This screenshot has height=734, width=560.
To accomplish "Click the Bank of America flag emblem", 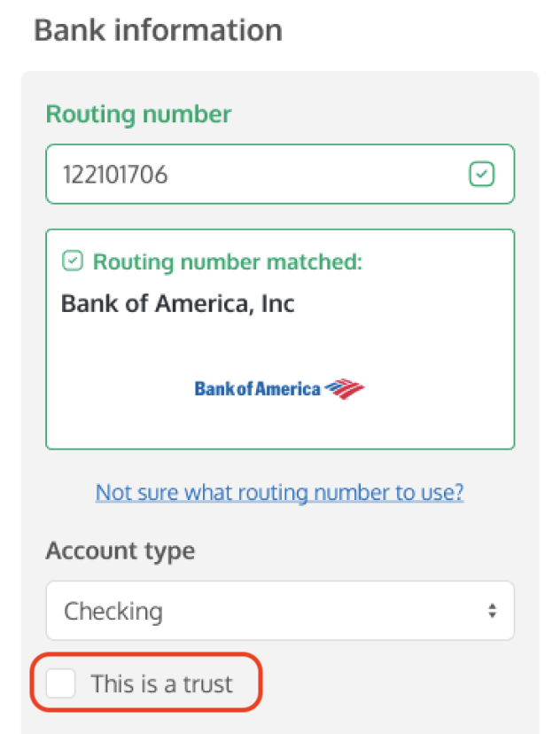I will tap(345, 388).
